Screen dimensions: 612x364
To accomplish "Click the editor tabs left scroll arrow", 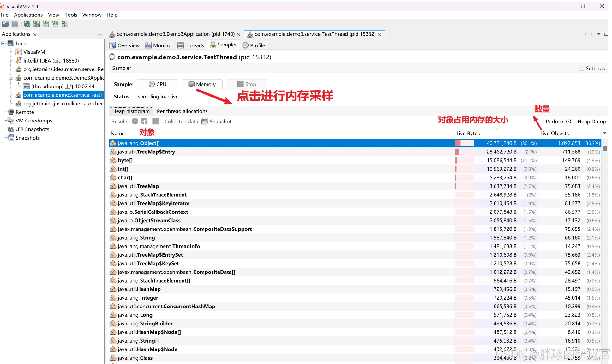I will [x=585, y=34].
